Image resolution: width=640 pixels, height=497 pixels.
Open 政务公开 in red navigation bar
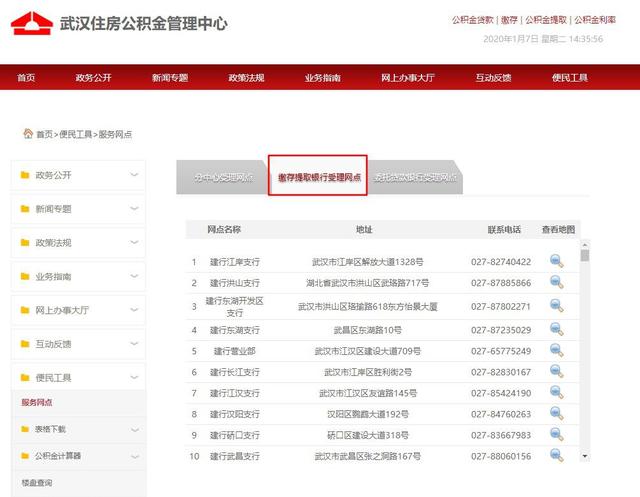(x=93, y=78)
